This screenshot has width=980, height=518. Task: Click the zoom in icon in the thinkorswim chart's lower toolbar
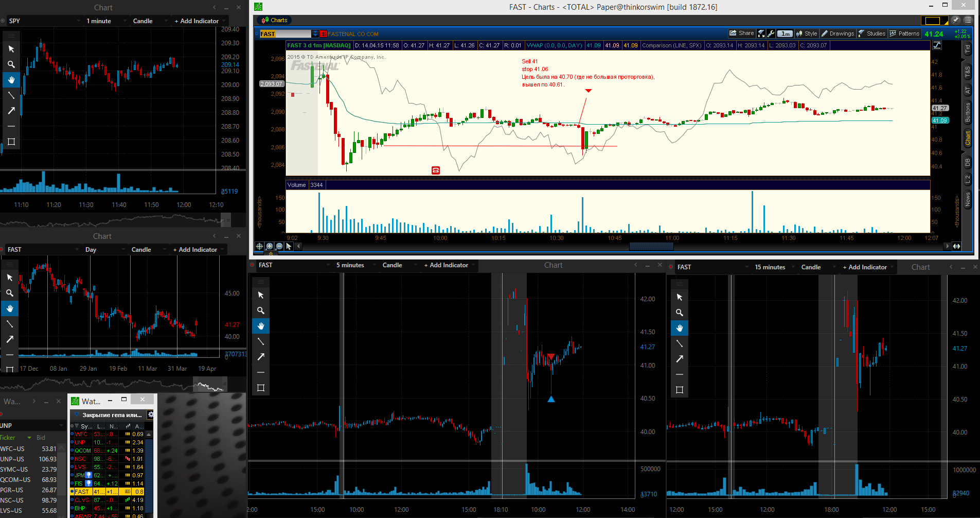269,246
